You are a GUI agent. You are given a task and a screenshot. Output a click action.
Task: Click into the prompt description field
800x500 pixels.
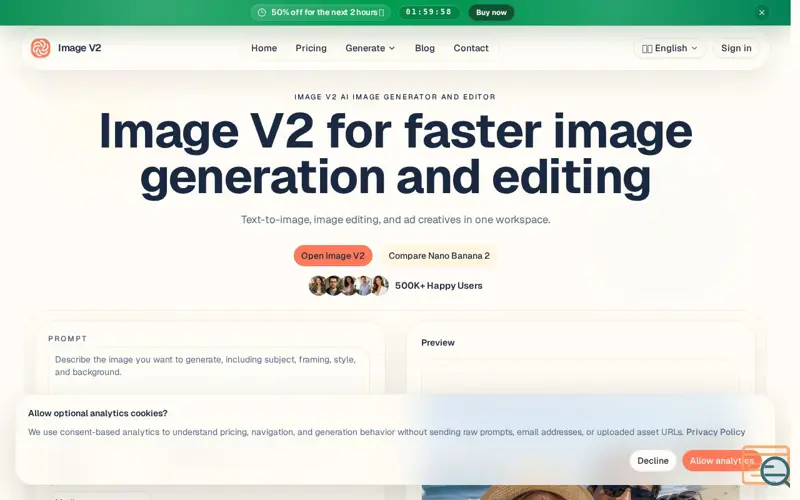[209, 370]
